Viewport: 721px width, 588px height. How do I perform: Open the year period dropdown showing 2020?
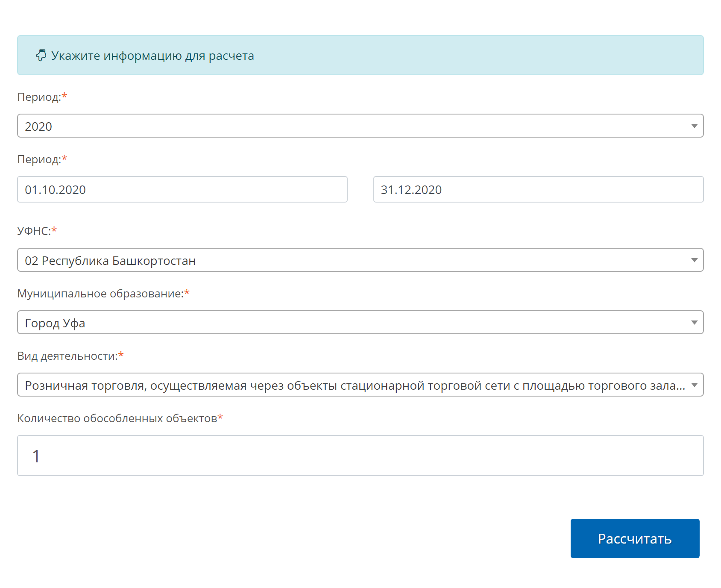pyautogui.click(x=360, y=126)
